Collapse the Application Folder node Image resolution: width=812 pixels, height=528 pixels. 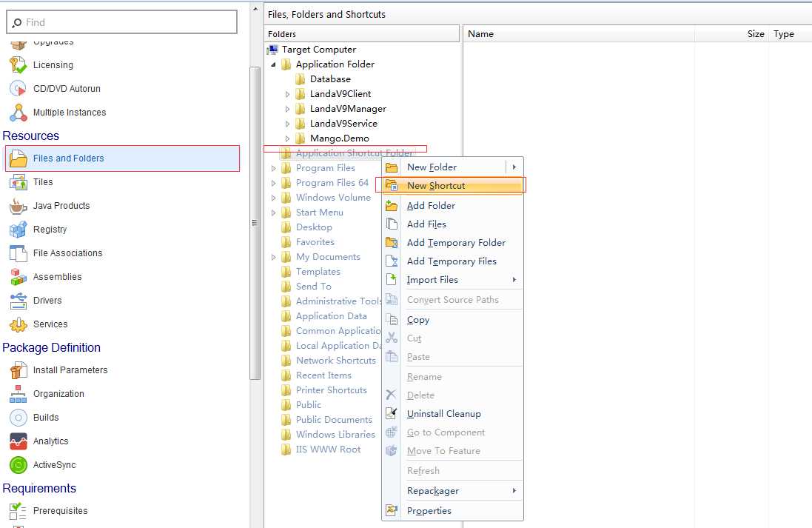[x=273, y=64]
